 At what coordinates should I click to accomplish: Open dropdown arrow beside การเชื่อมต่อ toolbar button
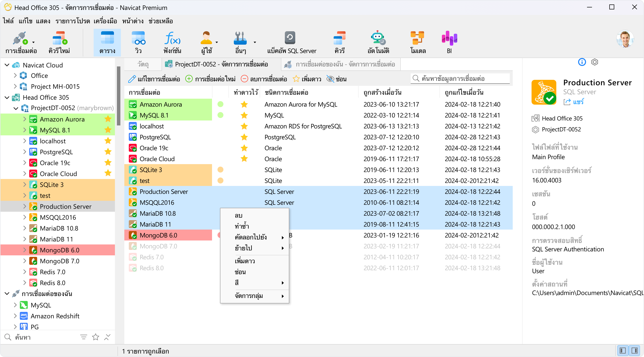33,42
